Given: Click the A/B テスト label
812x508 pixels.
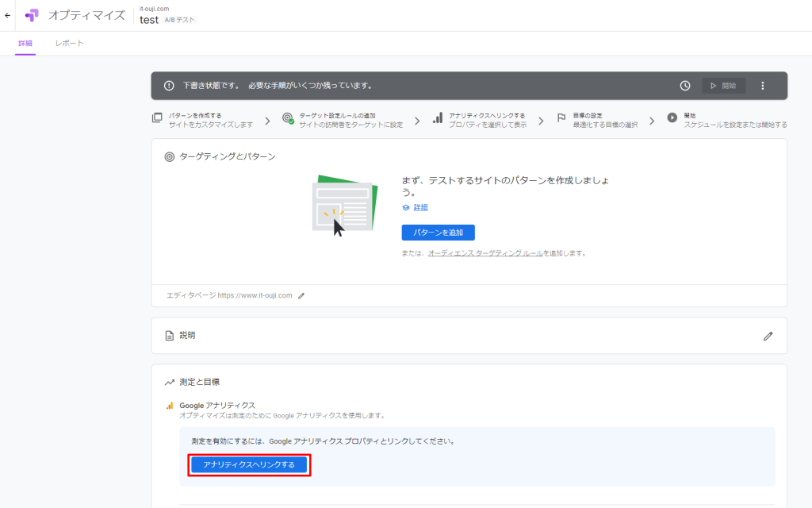Looking at the screenshot, I should [180, 20].
